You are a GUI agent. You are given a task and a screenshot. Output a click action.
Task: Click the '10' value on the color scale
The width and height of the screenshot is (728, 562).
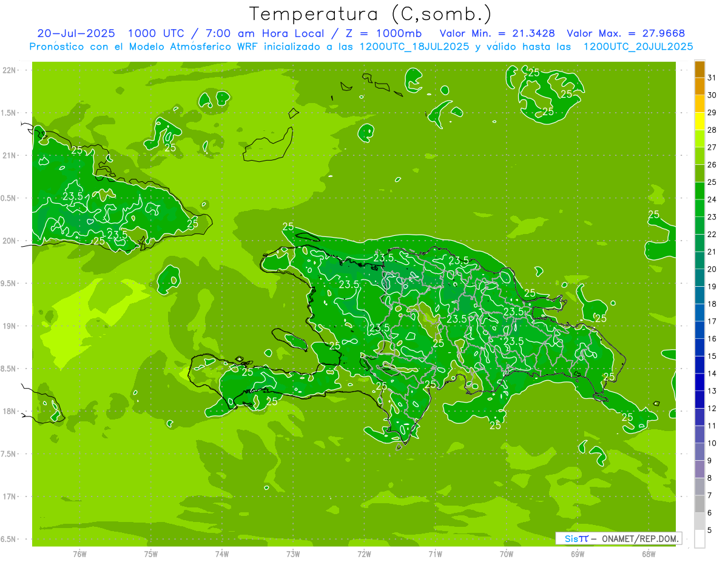712,443
